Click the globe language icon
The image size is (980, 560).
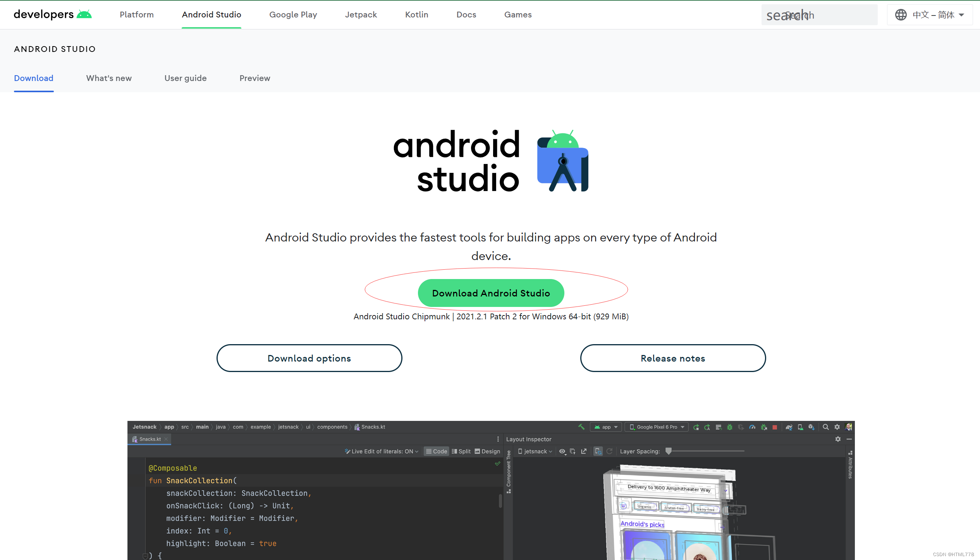[x=901, y=15]
